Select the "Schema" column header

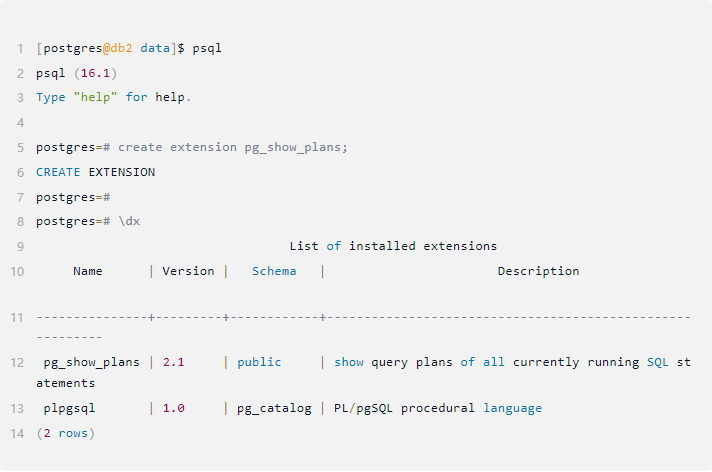point(274,271)
